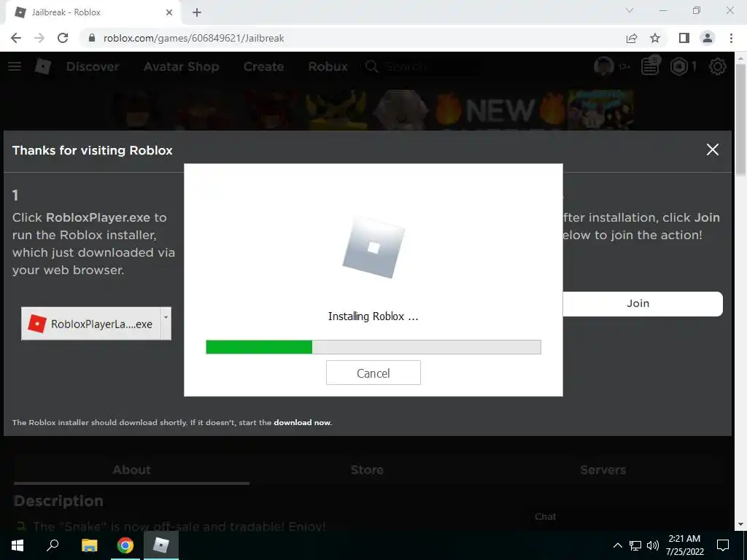
Task: Open Chrome profile menu
Action: coord(708,38)
